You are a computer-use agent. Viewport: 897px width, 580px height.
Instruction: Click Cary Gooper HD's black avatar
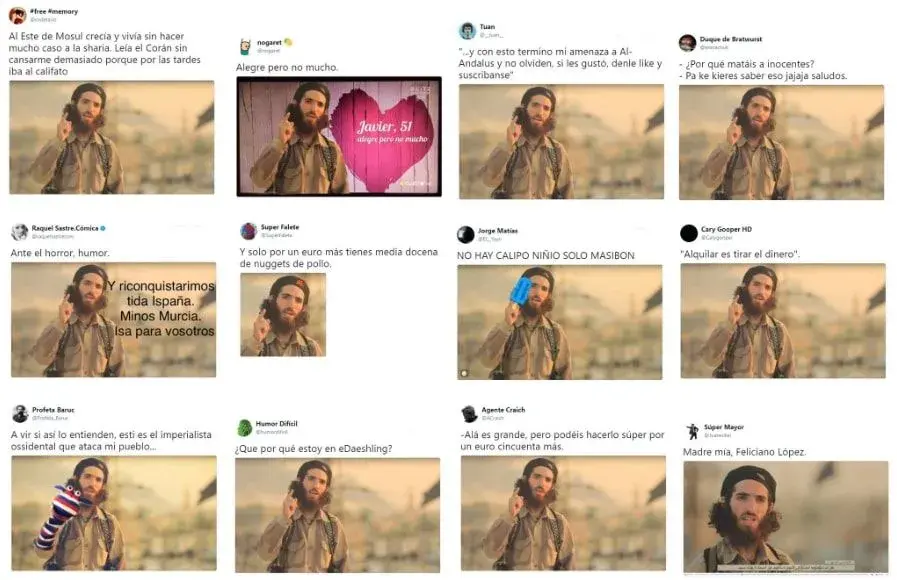click(x=688, y=233)
